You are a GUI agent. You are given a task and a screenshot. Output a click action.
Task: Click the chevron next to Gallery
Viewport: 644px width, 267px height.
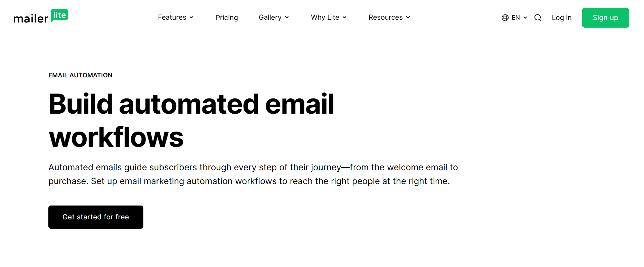286,17
